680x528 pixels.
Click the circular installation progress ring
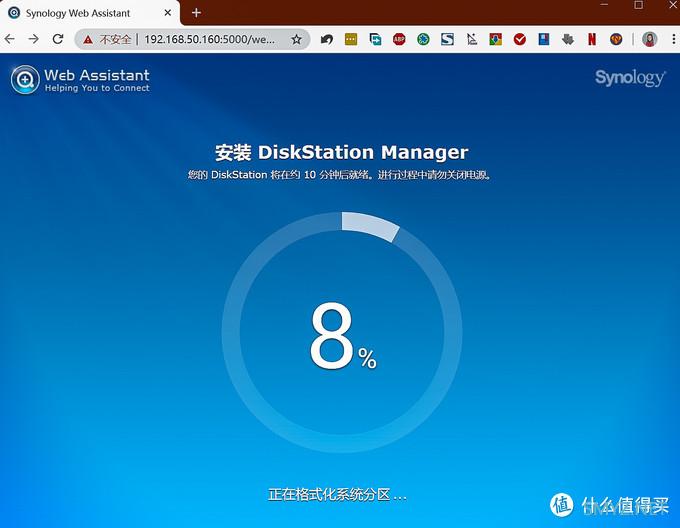(x=342, y=332)
